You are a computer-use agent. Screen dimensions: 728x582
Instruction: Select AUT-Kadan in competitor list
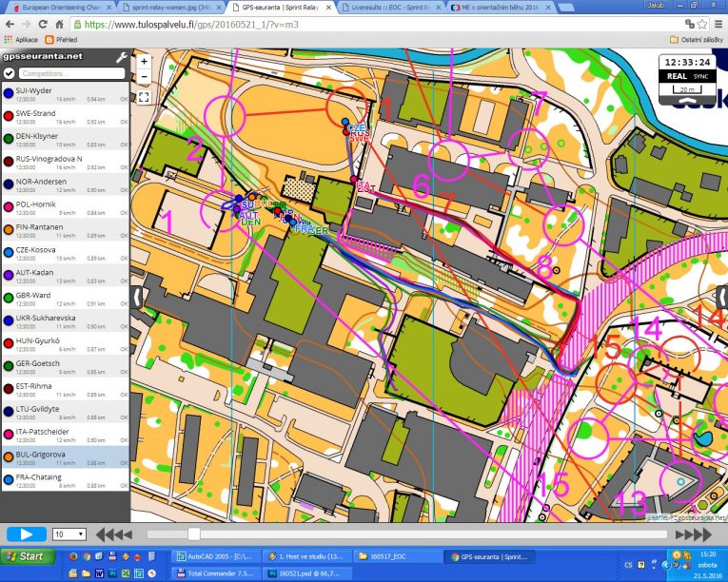pyautogui.click(x=66, y=276)
